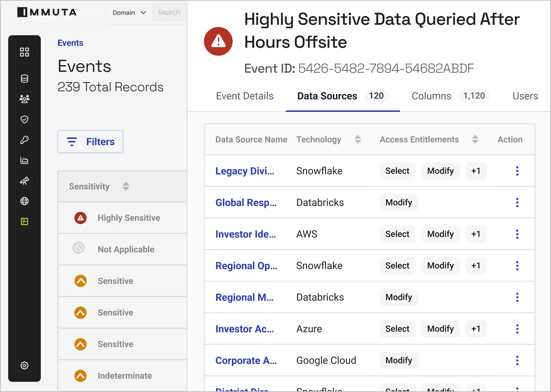Screen dimensions: 551x392
Task: Sort the Technology column
Action: (358, 139)
